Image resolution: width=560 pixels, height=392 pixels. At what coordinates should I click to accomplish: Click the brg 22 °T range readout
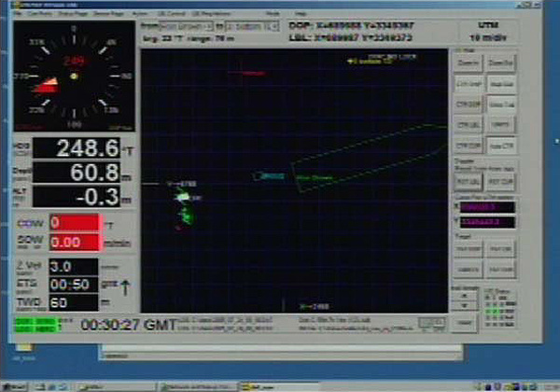click(x=189, y=38)
